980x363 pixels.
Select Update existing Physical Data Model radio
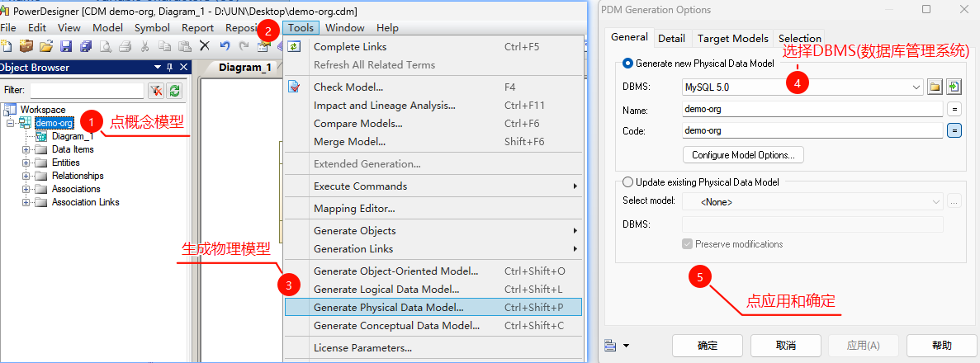[x=627, y=182]
